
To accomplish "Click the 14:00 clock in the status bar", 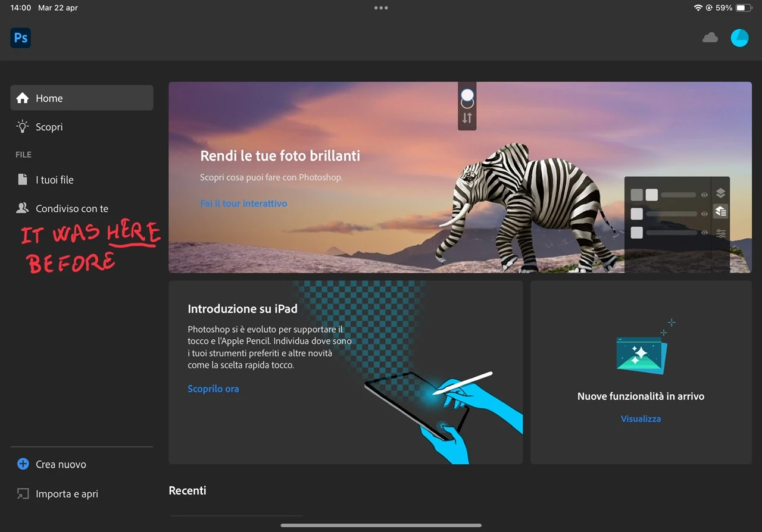I will tap(21, 8).
